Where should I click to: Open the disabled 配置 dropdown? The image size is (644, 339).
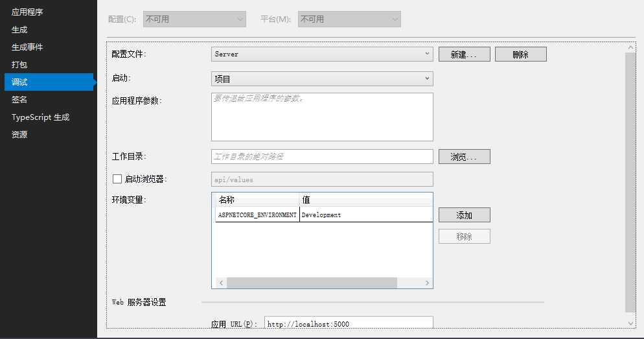(x=194, y=19)
